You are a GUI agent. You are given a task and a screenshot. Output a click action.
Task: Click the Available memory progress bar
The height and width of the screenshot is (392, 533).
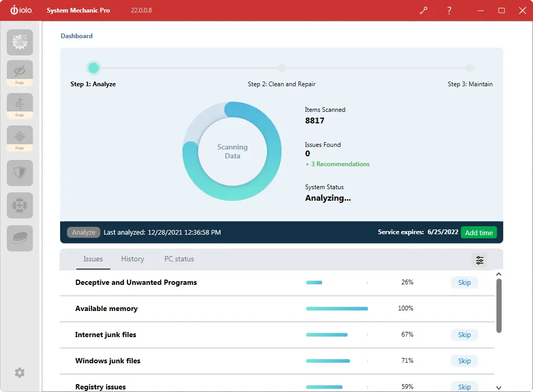(x=337, y=308)
